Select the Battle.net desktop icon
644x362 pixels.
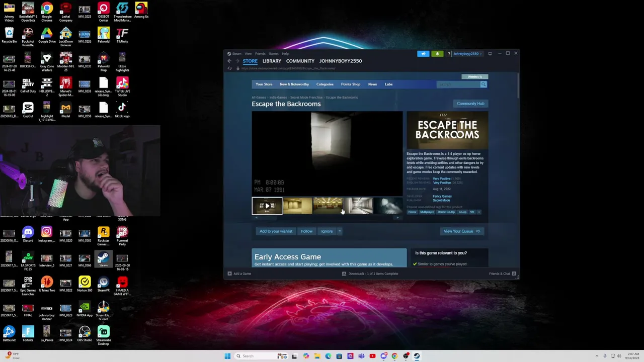(9, 334)
